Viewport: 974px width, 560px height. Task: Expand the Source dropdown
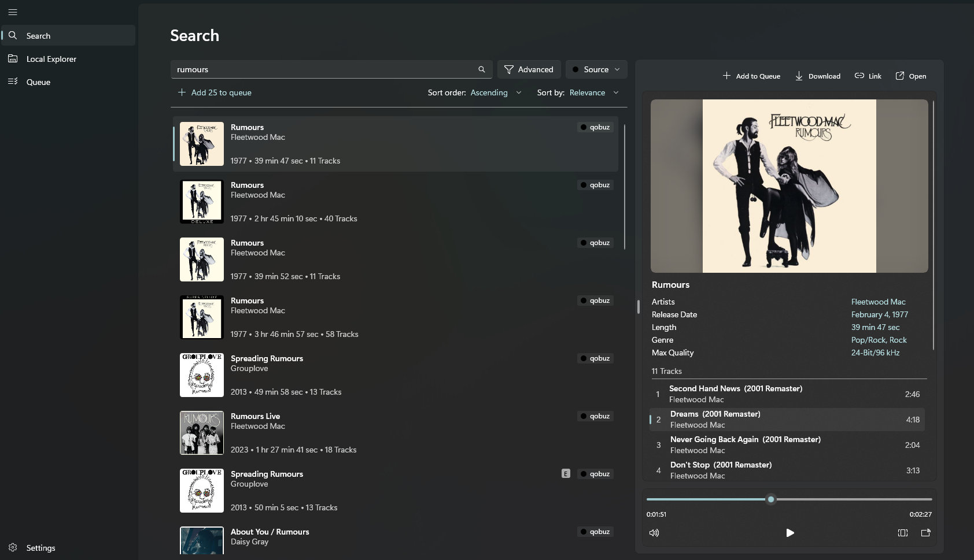click(596, 69)
